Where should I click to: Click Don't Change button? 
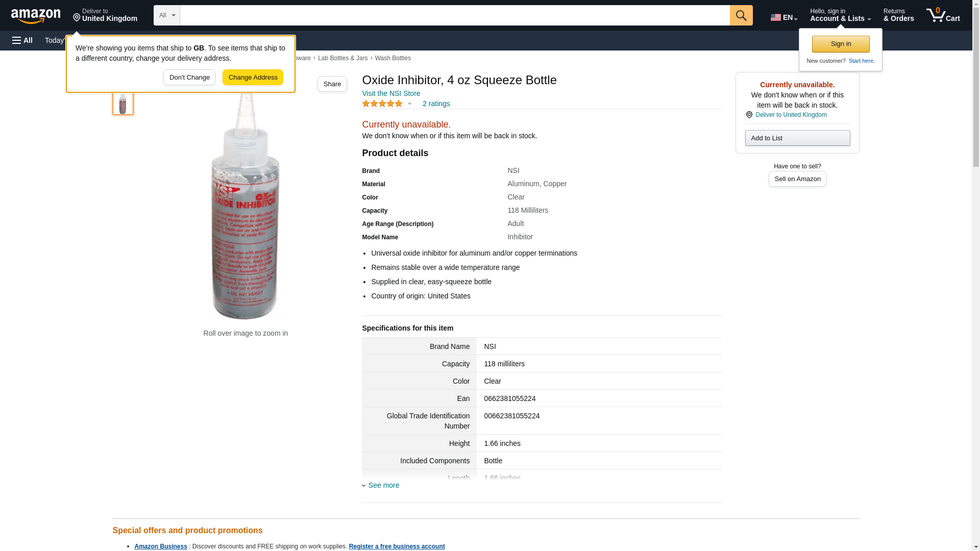[189, 78]
